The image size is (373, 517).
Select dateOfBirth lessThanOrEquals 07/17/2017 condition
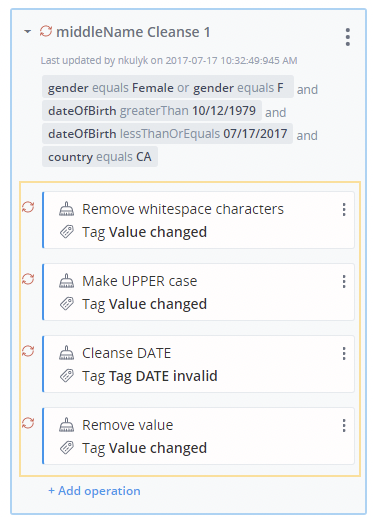point(167,134)
